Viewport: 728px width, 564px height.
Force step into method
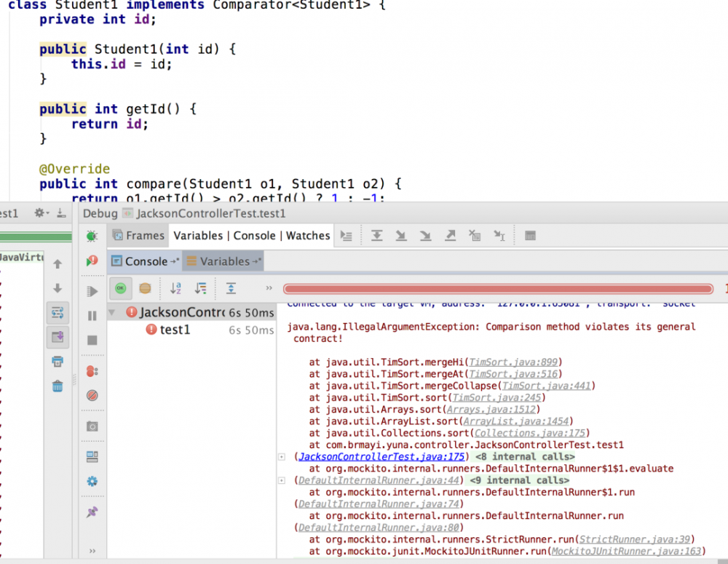(x=425, y=236)
